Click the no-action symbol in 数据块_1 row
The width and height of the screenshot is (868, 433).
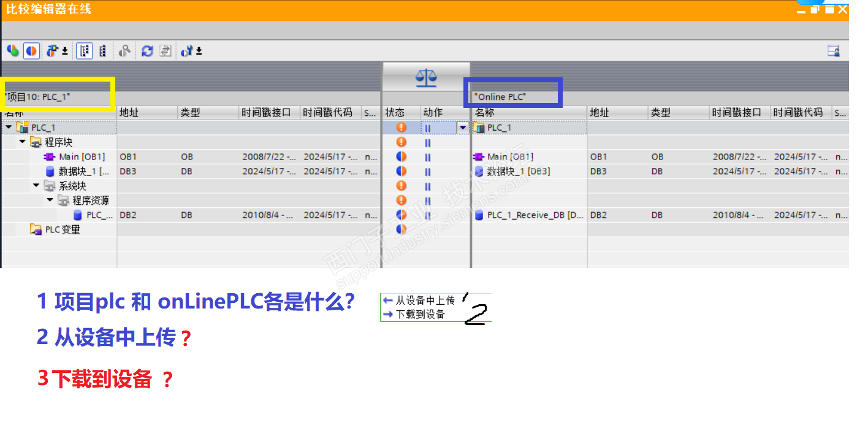coord(428,172)
